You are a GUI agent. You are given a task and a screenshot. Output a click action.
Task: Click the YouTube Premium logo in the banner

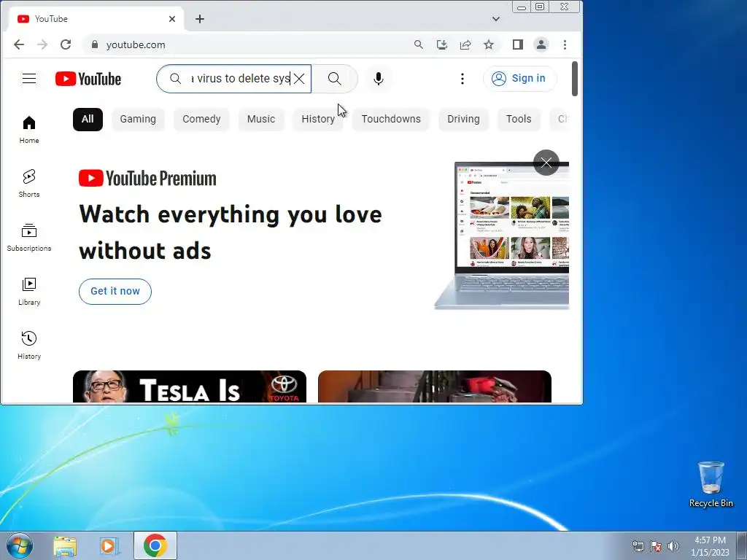click(147, 179)
